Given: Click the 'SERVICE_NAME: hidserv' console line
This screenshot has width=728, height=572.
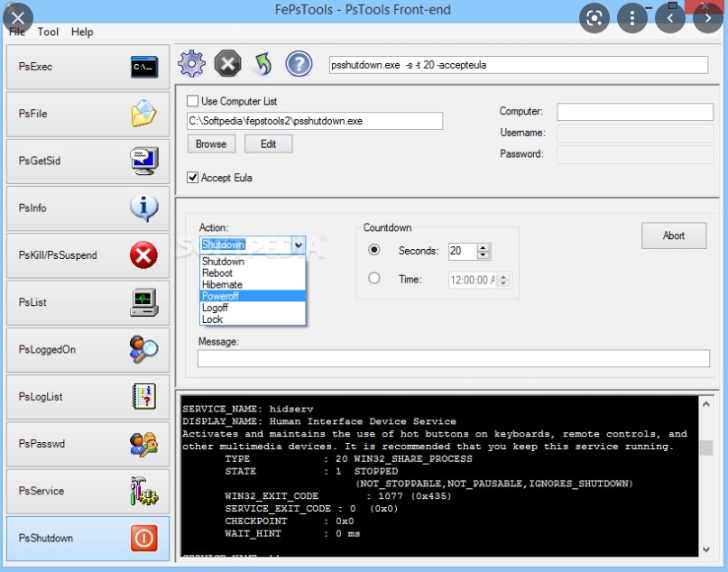Looking at the screenshot, I should [248, 409].
